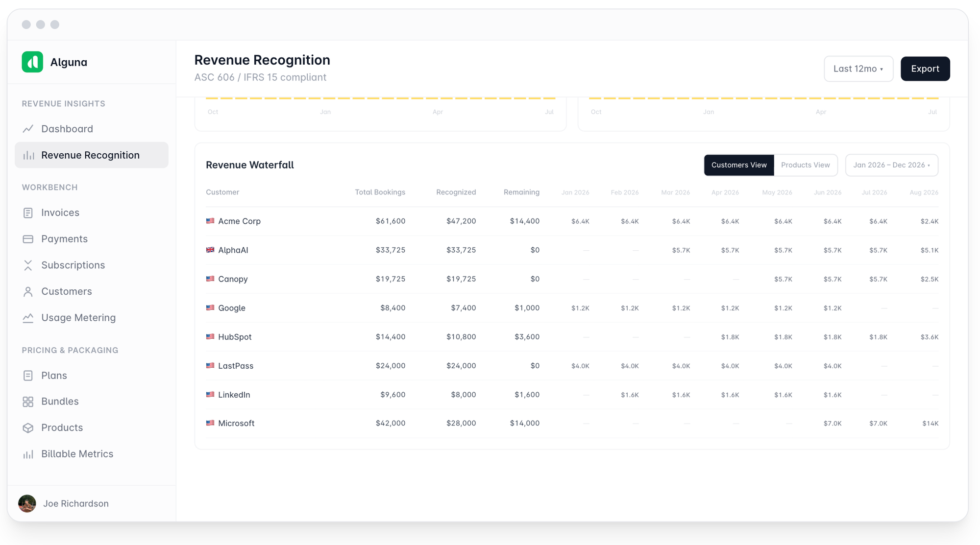The image size is (980, 545).
Task: Click Microsoft Aug 2026 value $14K
Action: coord(931,424)
